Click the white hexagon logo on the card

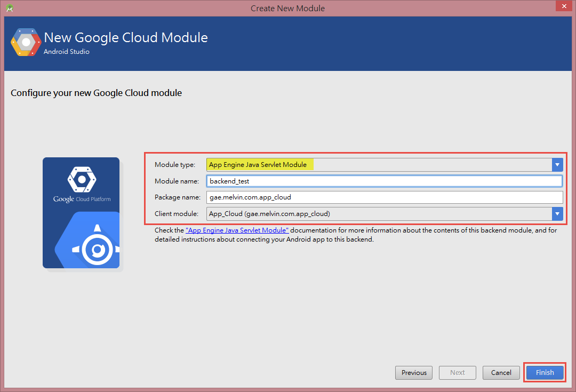(82, 179)
